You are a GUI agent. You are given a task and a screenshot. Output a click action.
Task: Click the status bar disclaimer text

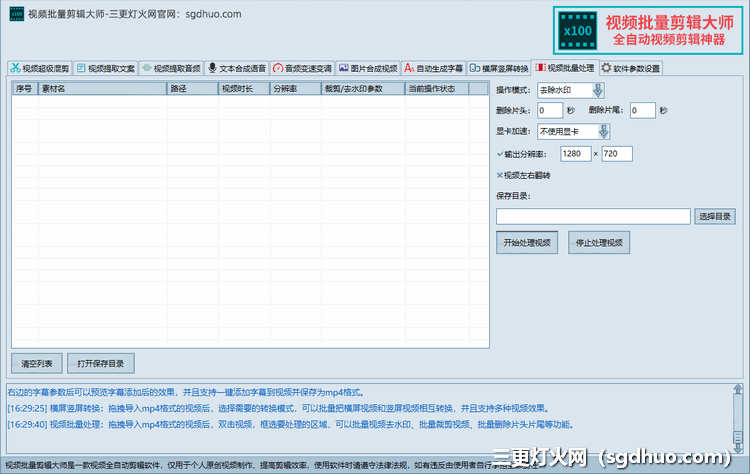tap(273, 465)
